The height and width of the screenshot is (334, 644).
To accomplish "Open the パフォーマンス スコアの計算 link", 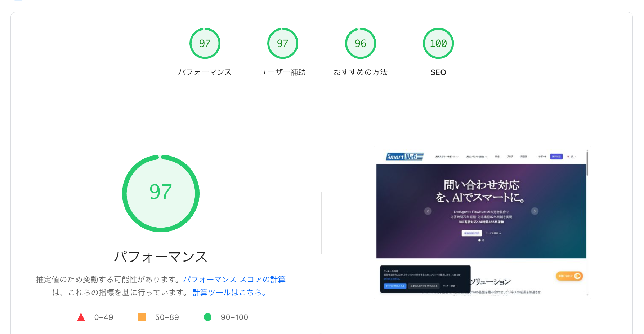I will pos(235,279).
